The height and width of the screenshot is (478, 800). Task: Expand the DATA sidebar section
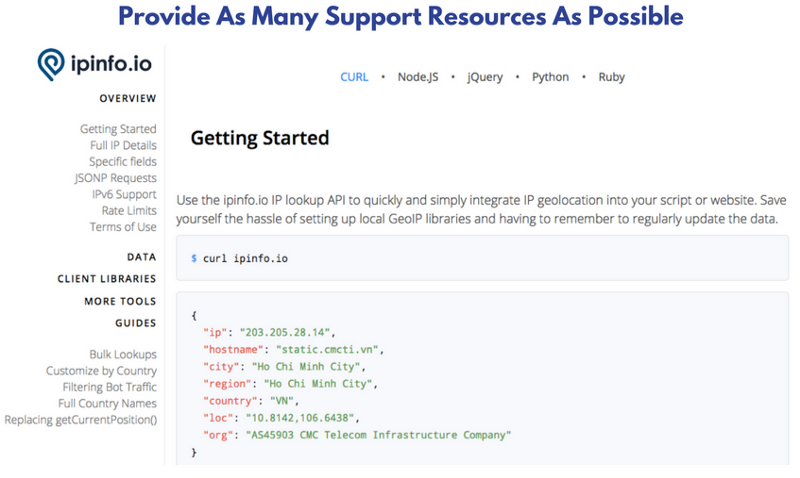click(141, 257)
